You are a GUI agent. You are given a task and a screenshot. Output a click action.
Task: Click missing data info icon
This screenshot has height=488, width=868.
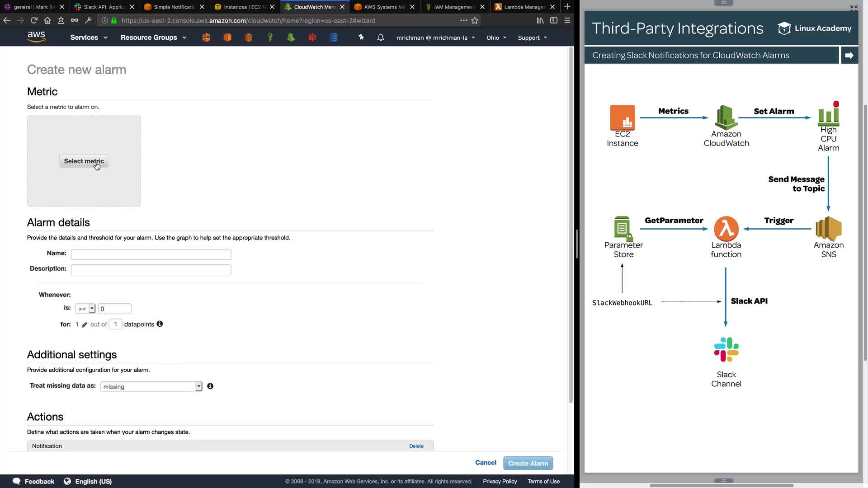click(x=210, y=386)
